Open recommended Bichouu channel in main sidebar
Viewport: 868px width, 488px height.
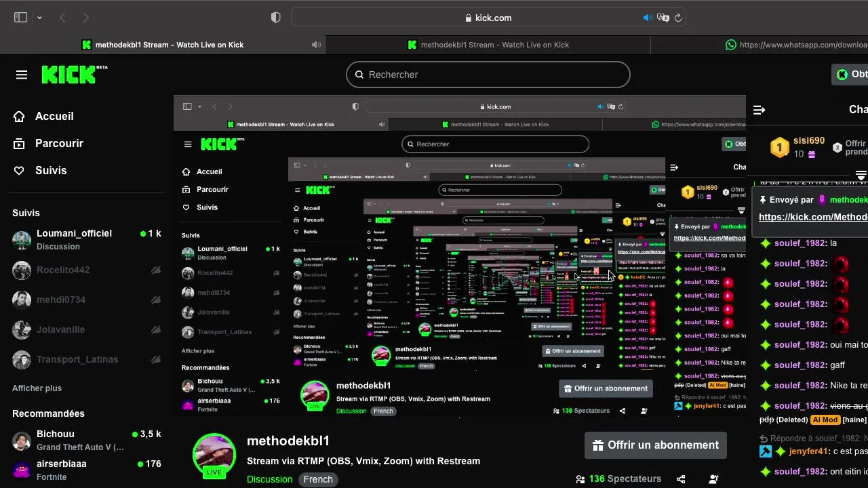(x=87, y=441)
